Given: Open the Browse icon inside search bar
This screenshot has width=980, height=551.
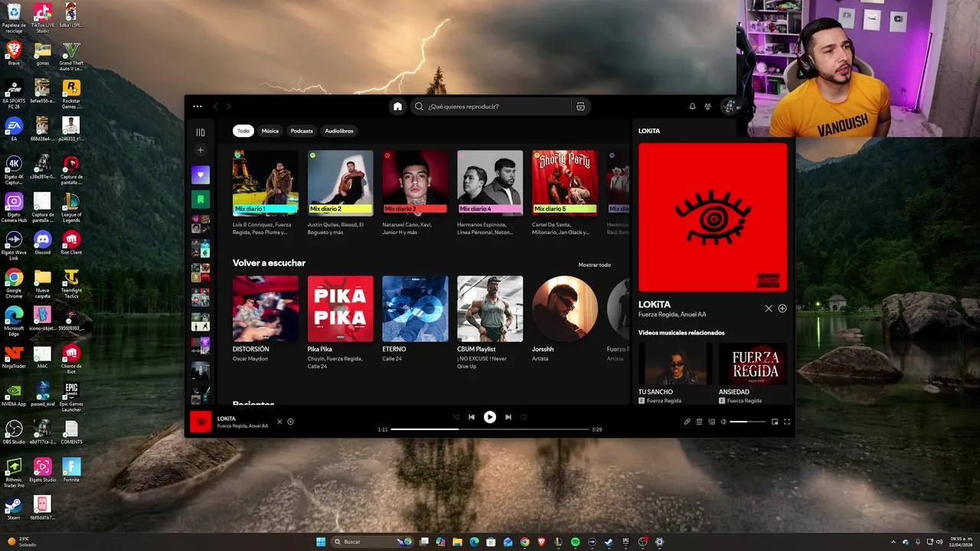Looking at the screenshot, I should (x=580, y=106).
